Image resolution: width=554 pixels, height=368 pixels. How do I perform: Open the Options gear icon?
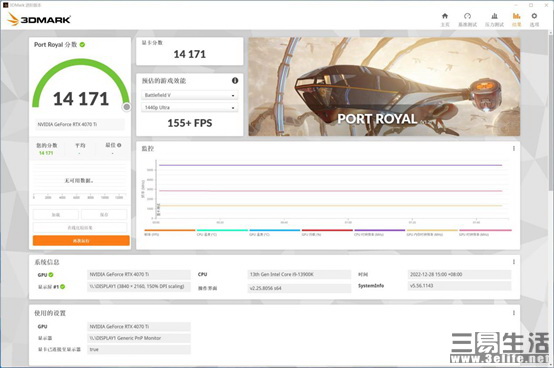point(534,16)
